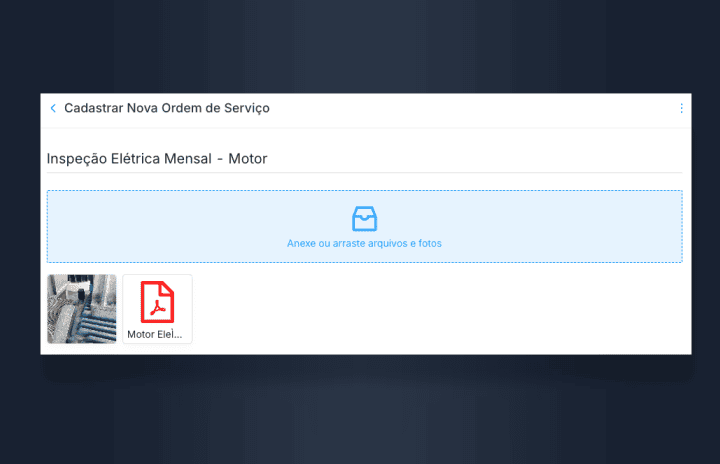Viewport: 720px width, 464px height.
Task: Click the word 'Motor' in the inspection title
Action: (x=248, y=159)
